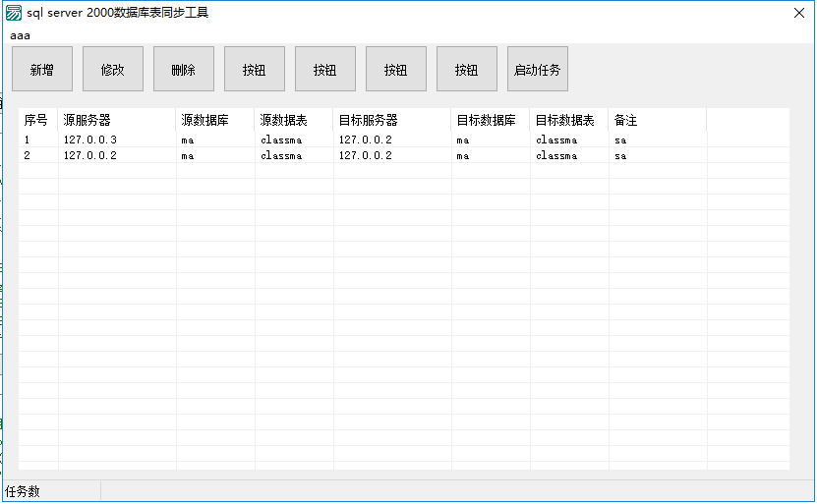Click the 删除 button
The image size is (817, 504).
(184, 69)
